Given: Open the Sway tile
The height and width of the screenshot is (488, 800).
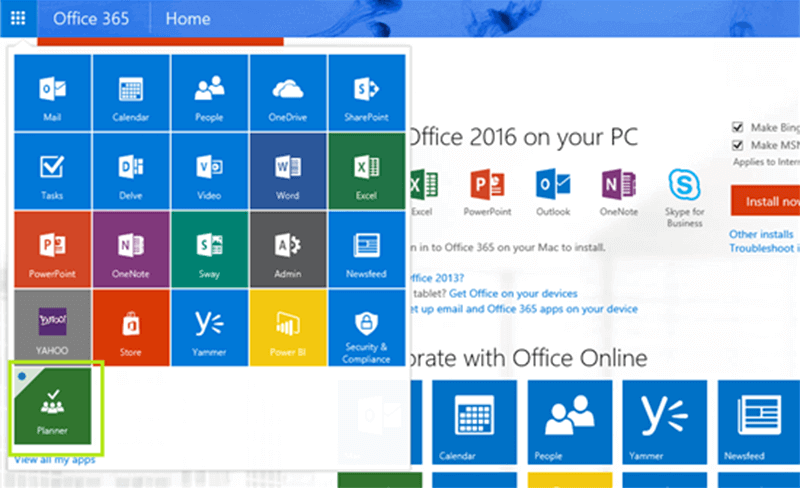Looking at the screenshot, I should click(x=210, y=249).
